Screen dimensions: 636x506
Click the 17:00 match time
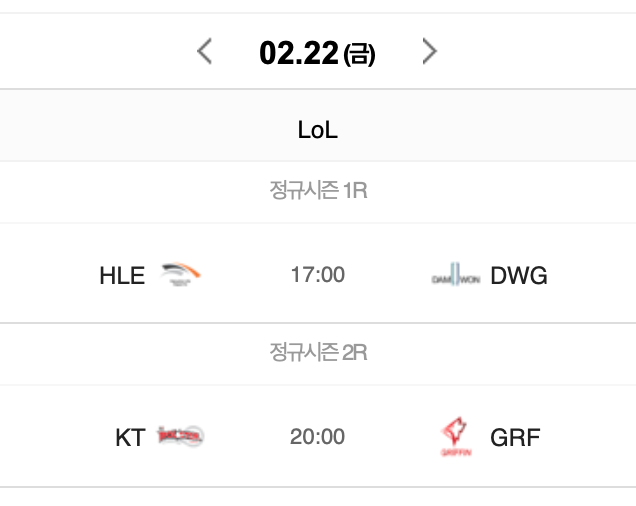pyautogui.click(x=318, y=275)
